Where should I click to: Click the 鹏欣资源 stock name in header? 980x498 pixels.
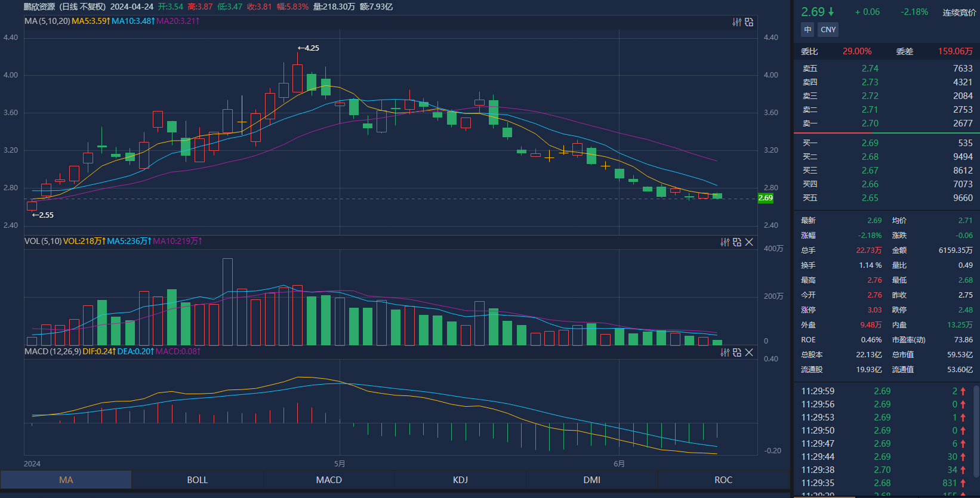point(39,7)
